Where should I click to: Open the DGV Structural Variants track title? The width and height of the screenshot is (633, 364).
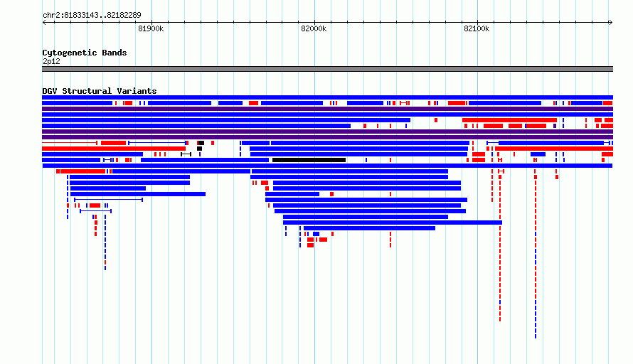100,91
